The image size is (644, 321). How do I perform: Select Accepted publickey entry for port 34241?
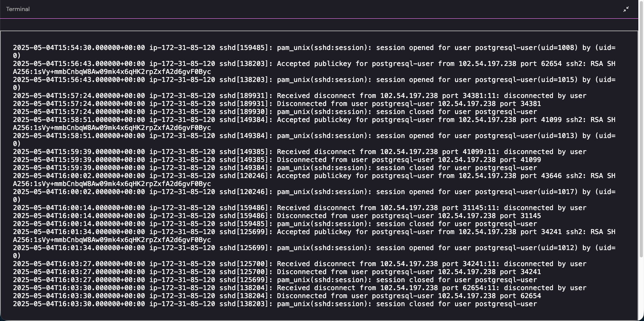pyautogui.click(x=314, y=232)
